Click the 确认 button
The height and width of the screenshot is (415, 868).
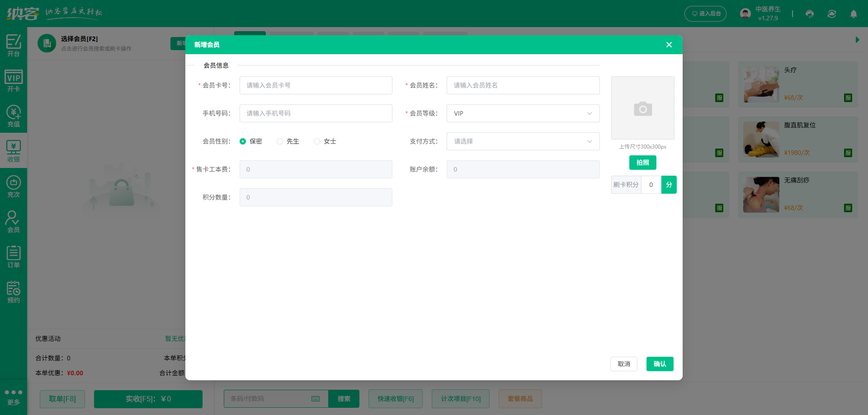pyautogui.click(x=660, y=364)
